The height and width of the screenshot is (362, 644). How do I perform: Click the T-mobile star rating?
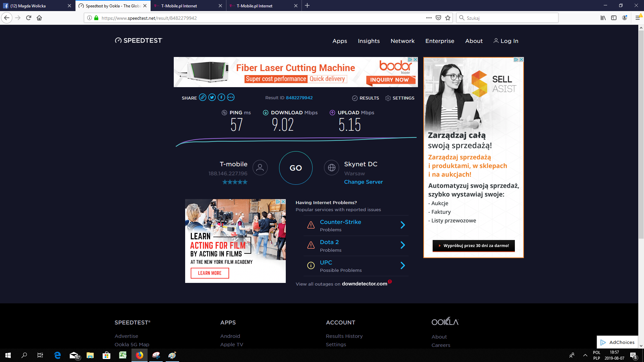(x=235, y=182)
